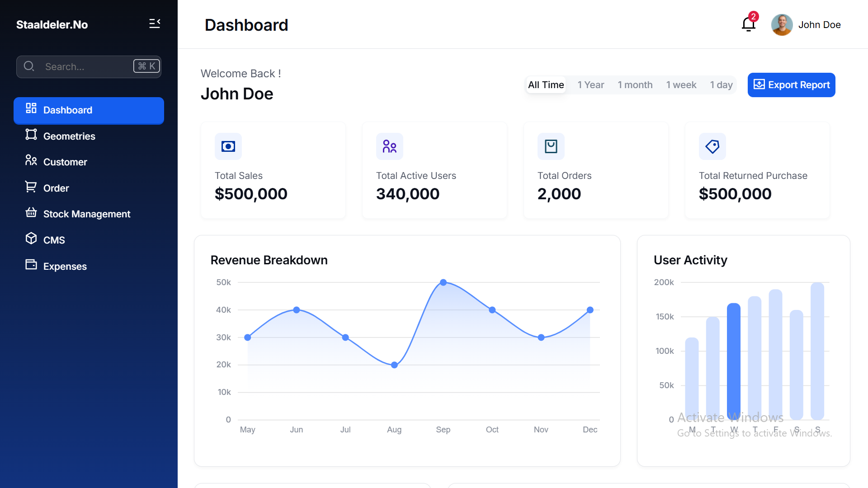Click the Total Active Users icon
Screen dimensions: 868x488
(389, 146)
